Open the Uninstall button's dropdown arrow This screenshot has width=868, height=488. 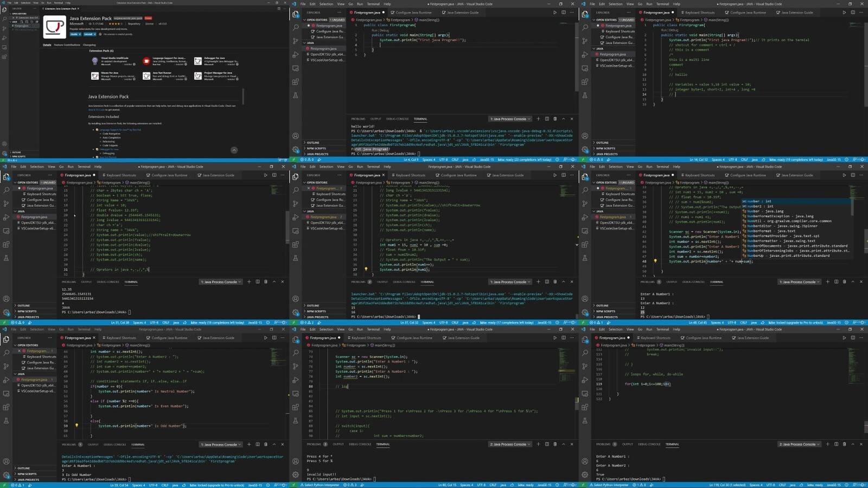point(94,34)
